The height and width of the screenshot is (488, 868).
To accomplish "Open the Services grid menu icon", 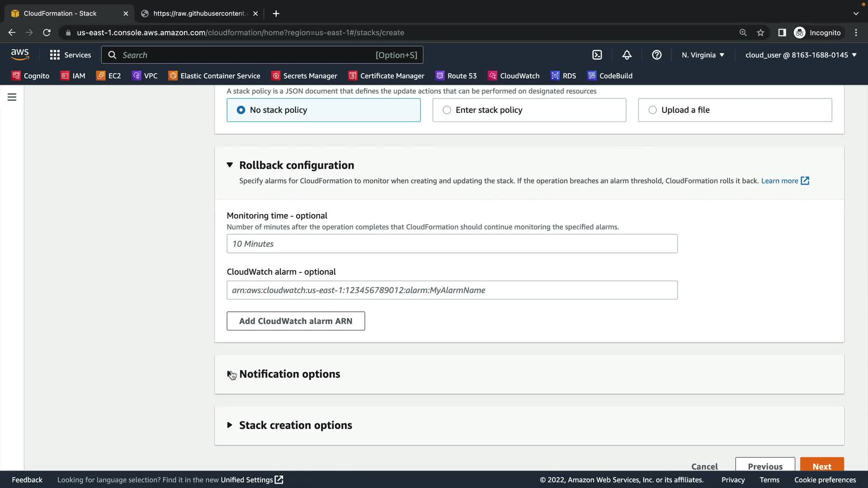I will pyautogui.click(x=55, y=55).
